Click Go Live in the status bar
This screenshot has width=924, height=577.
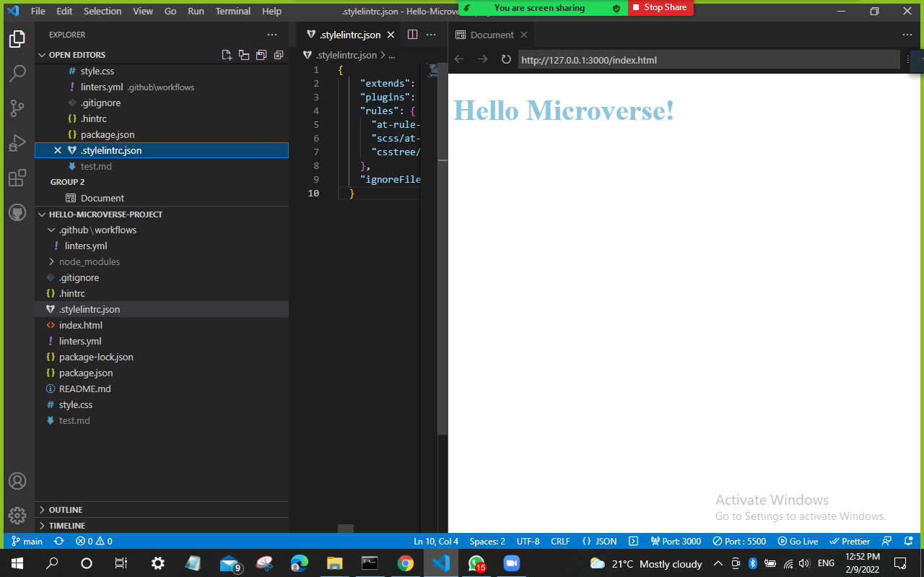tap(798, 541)
